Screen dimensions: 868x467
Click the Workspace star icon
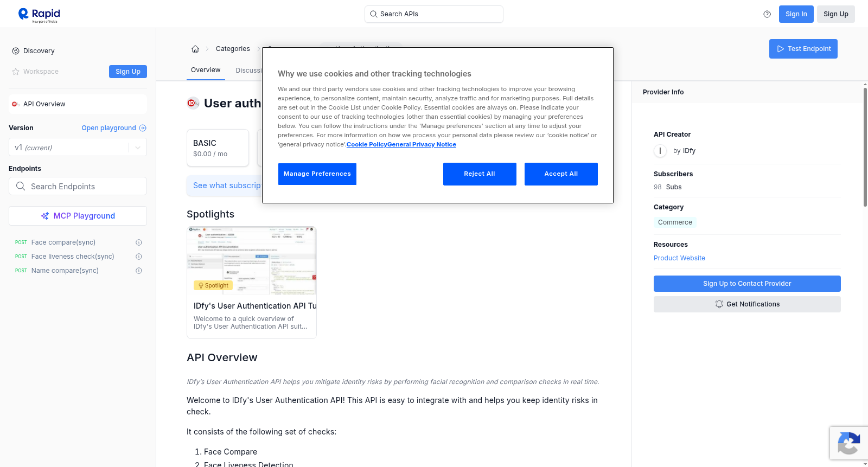tap(16, 72)
